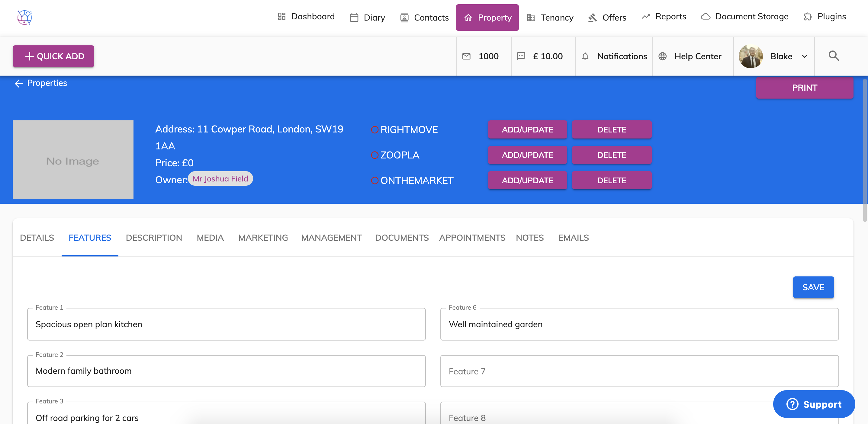Click the back arrow to Properties
This screenshot has height=424, width=868.
18,83
